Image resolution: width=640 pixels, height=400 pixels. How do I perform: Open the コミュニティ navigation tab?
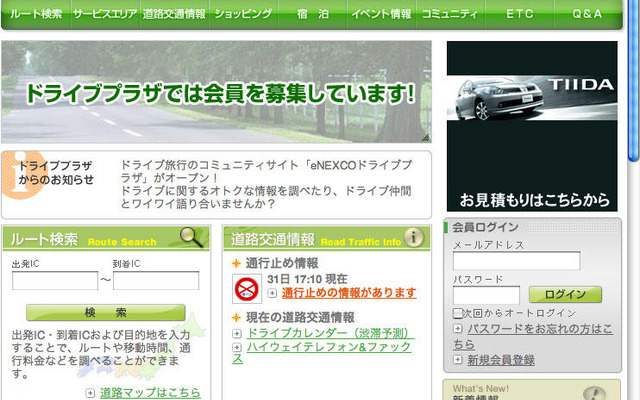tap(450, 14)
